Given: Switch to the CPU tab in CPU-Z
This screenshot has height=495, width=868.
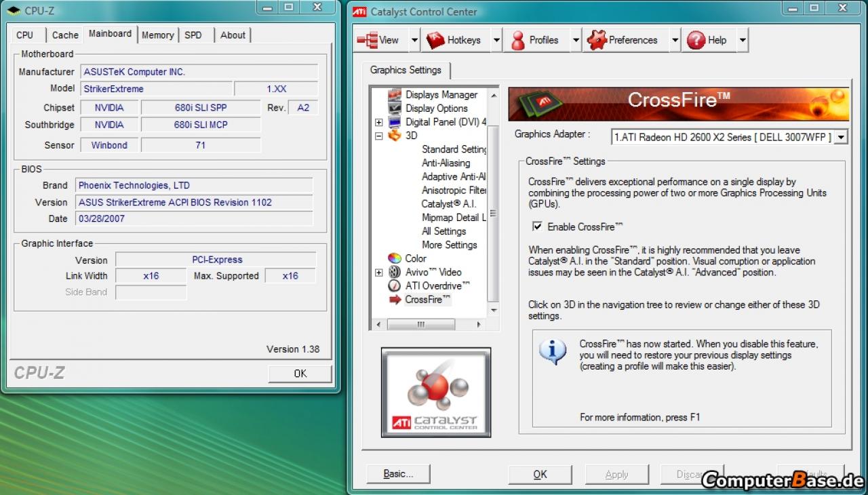Looking at the screenshot, I should [25, 35].
